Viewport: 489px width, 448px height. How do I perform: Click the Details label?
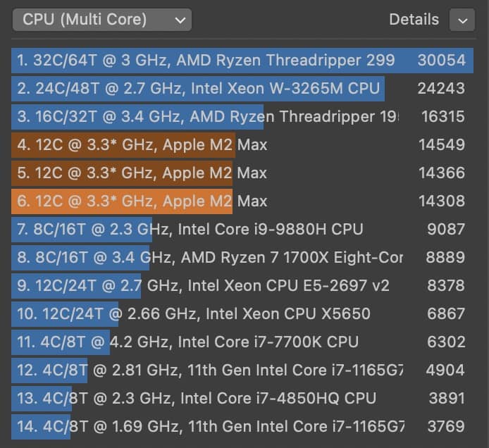click(x=414, y=20)
